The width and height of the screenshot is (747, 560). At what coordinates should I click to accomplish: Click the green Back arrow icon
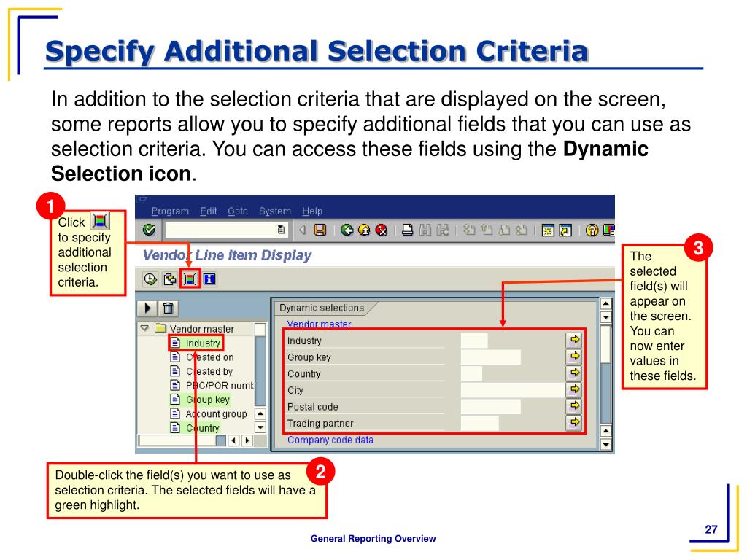347,230
